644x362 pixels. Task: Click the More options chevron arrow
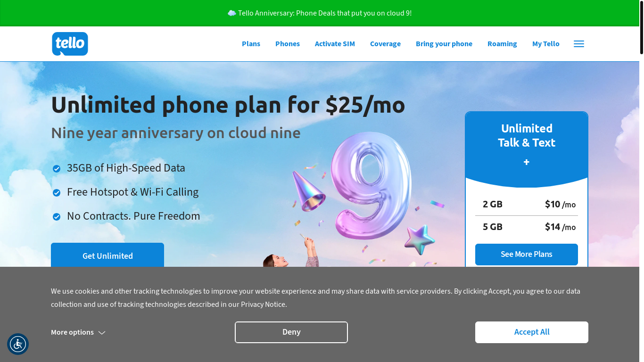pos(102,333)
